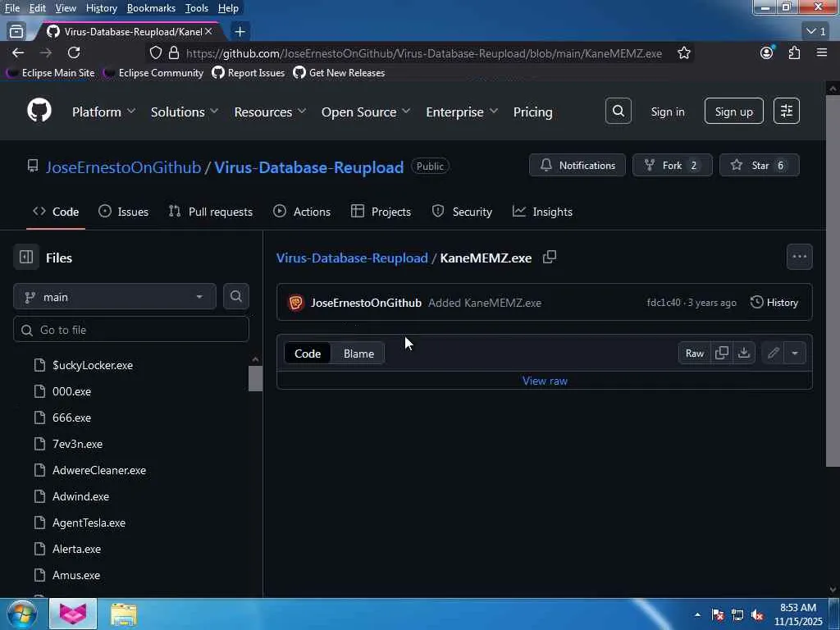Show the site security padlock info
This screenshot has height=630, width=840.
coord(174,52)
